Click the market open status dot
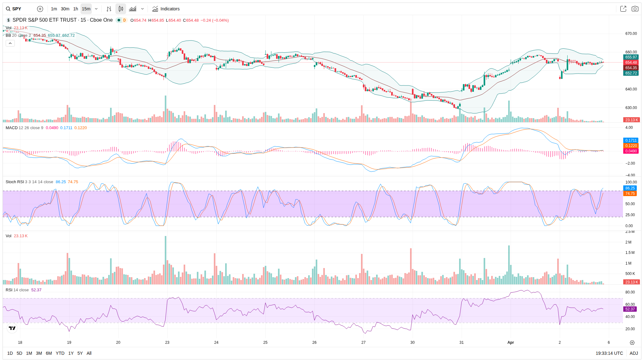Image resolution: width=644 pixels, height=362 pixels. click(x=119, y=20)
